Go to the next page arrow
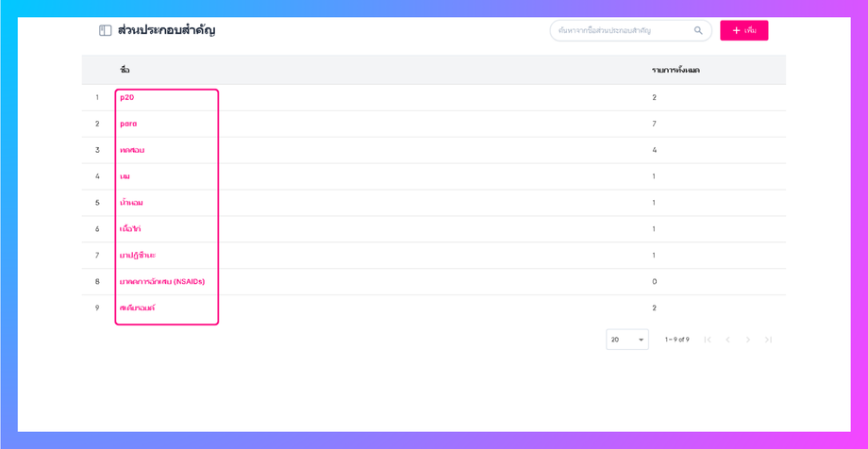This screenshot has height=449, width=868. click(x=748, y=340)
